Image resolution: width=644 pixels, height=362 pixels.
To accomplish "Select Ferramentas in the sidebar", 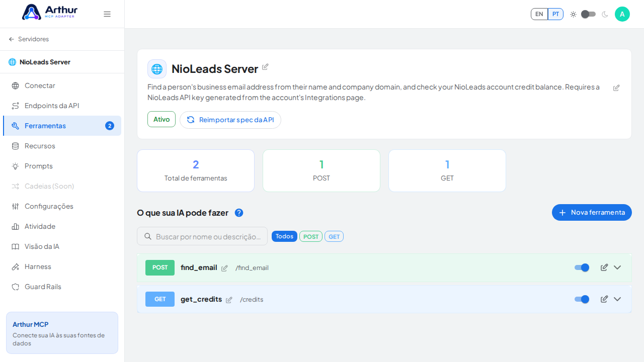I will coord(62,126).
